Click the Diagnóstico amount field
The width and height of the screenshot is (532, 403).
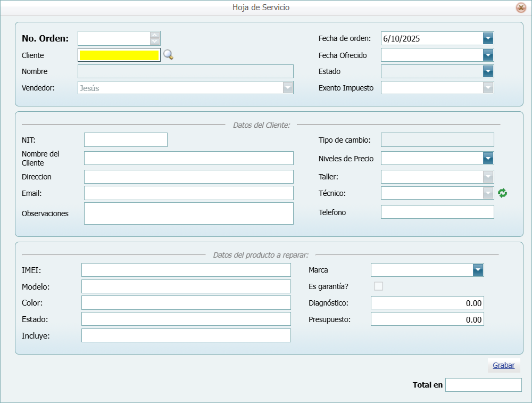coord(427,302)
